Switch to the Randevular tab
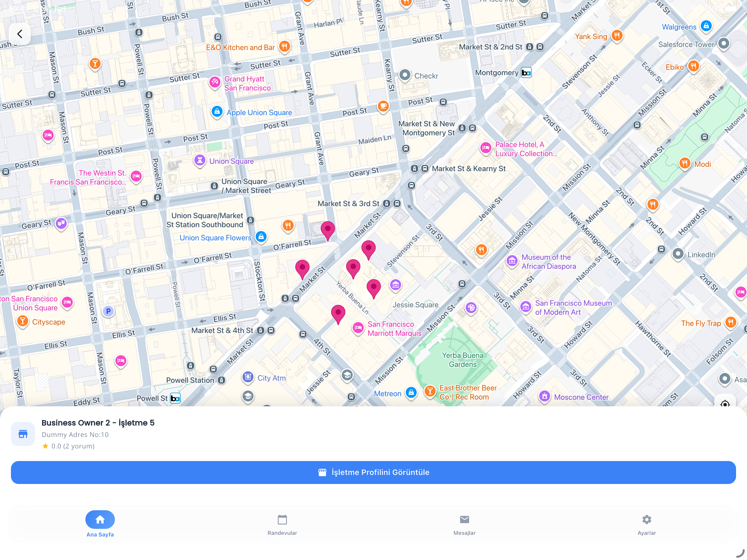747x560 pixels. tap(282, 524)
